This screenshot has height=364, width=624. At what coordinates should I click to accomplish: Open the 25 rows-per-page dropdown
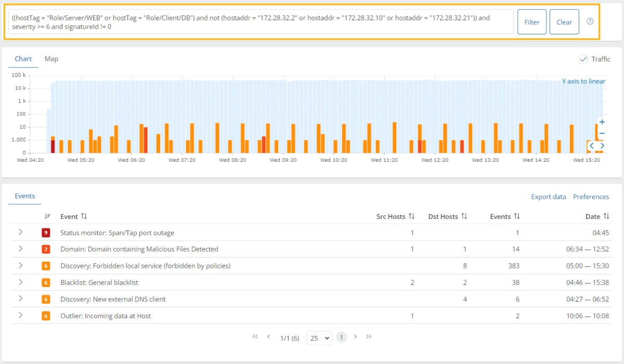coord(319,337)
